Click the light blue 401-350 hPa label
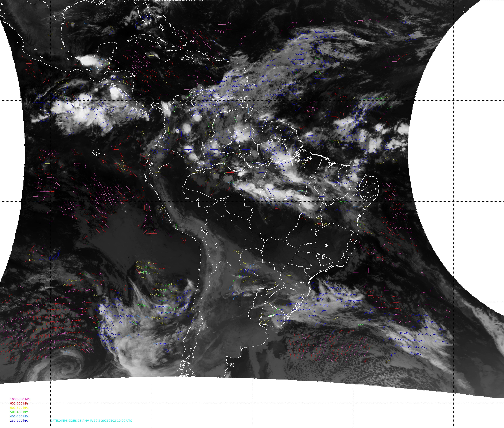 coord(19,416)
